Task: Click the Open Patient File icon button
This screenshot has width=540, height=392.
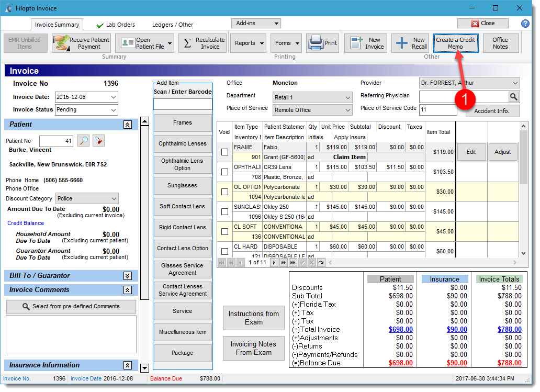Action: (x=144, y=43)
